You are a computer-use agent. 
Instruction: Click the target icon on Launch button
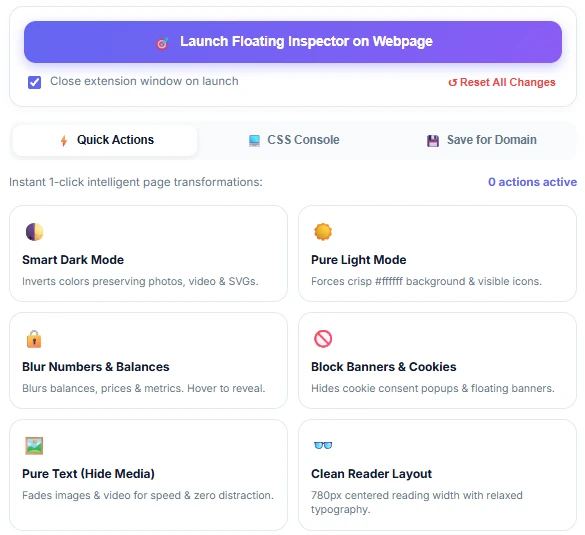[162, 43]
